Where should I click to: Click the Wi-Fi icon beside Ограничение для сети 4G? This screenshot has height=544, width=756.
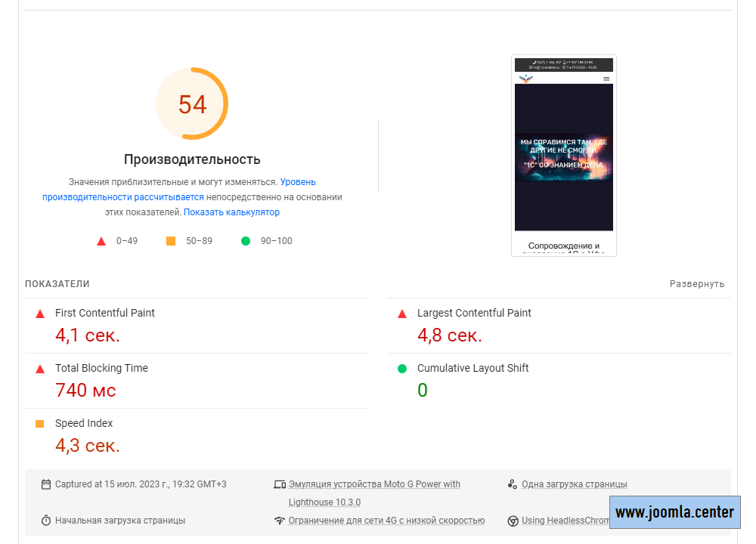coord(279,521)
